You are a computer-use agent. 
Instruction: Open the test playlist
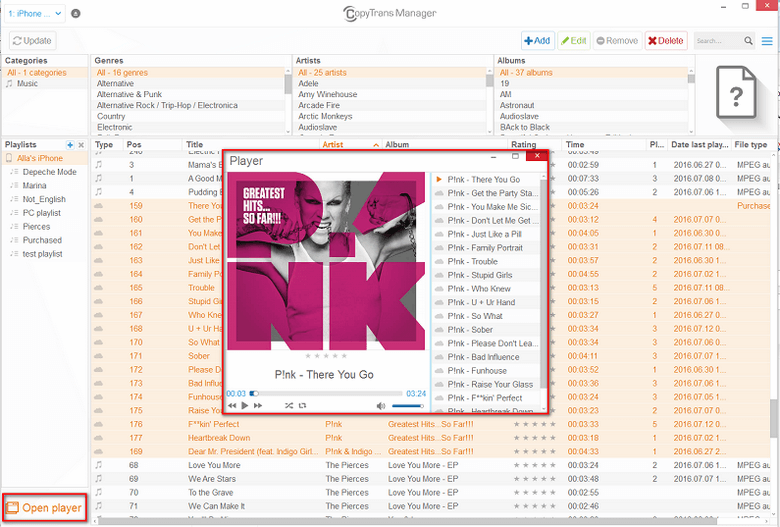click(42, 254)
